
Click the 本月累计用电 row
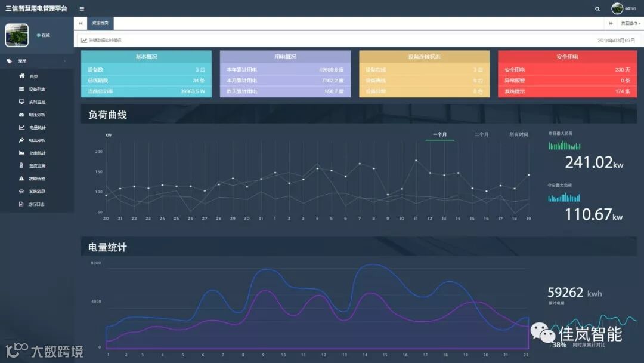click(x=285, y=81)
